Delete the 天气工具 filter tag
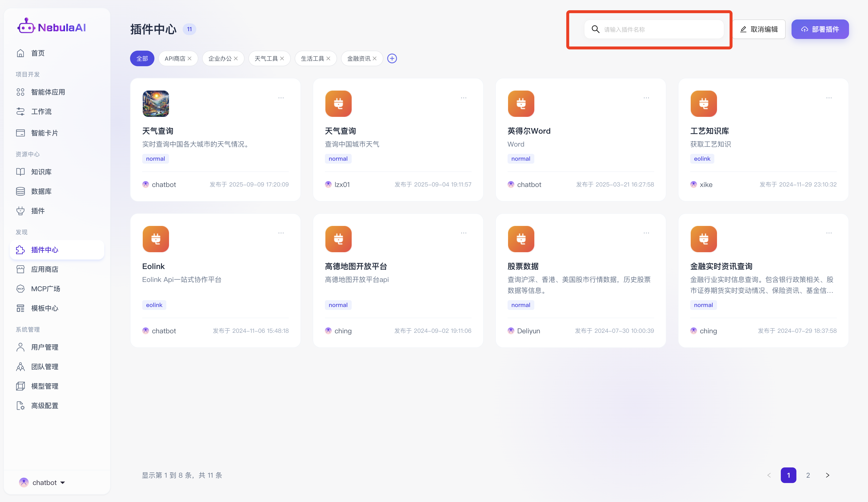 [x=282, y=58]
